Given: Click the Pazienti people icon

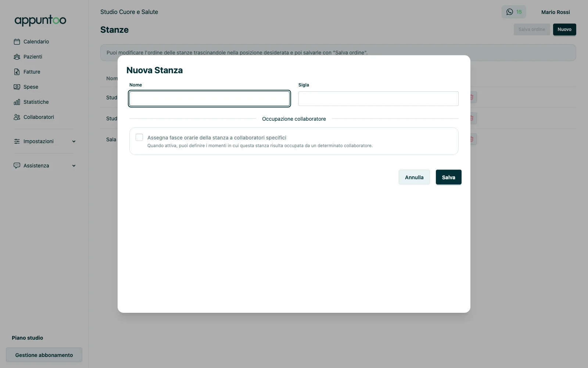Looking at the screenshot, I should pyautogui.click(x=17, y=57).
